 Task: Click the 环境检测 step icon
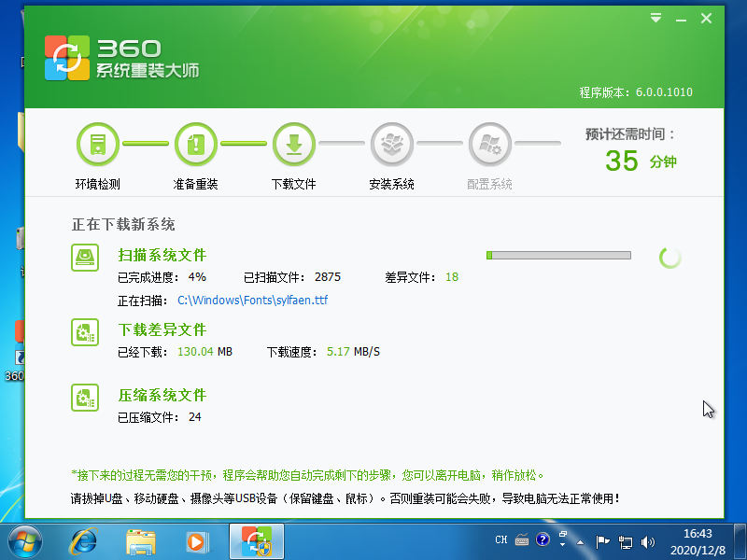tap(98, 144)
